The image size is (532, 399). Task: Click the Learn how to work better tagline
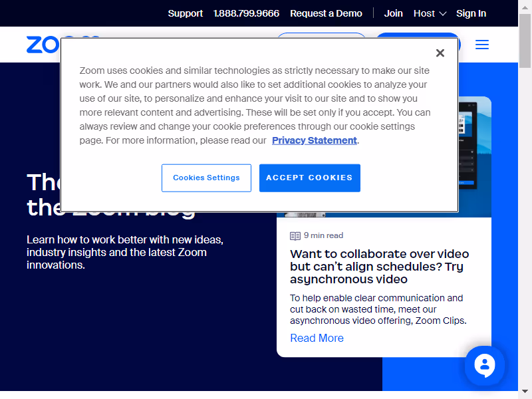[125, 252]
